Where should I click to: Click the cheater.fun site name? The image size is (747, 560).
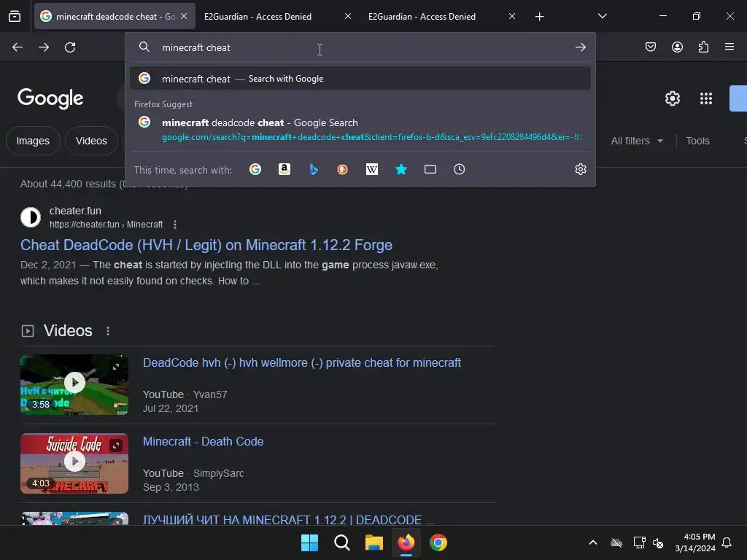coord(75,211)
